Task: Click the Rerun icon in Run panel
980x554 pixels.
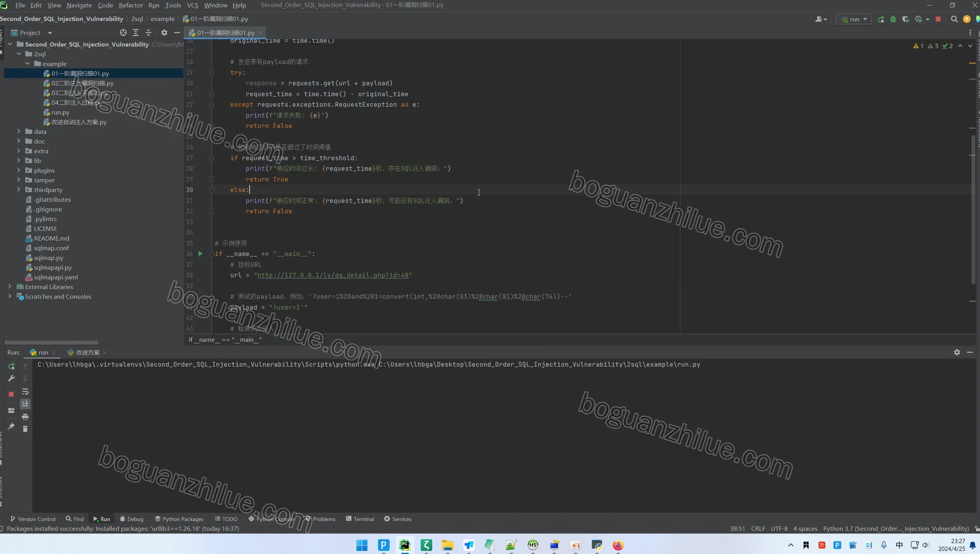Action: point(11,366)
